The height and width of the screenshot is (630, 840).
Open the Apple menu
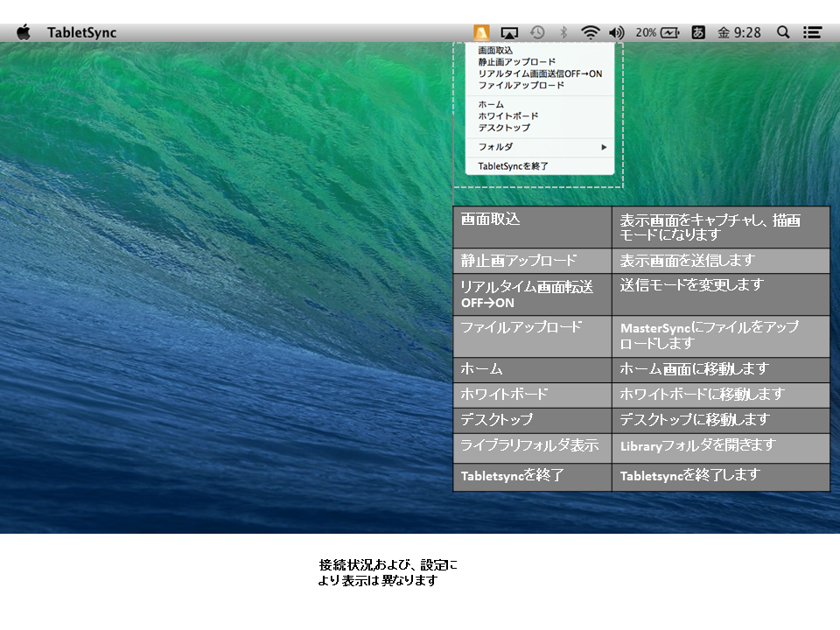pyautogui.click(x=24, y=32)
